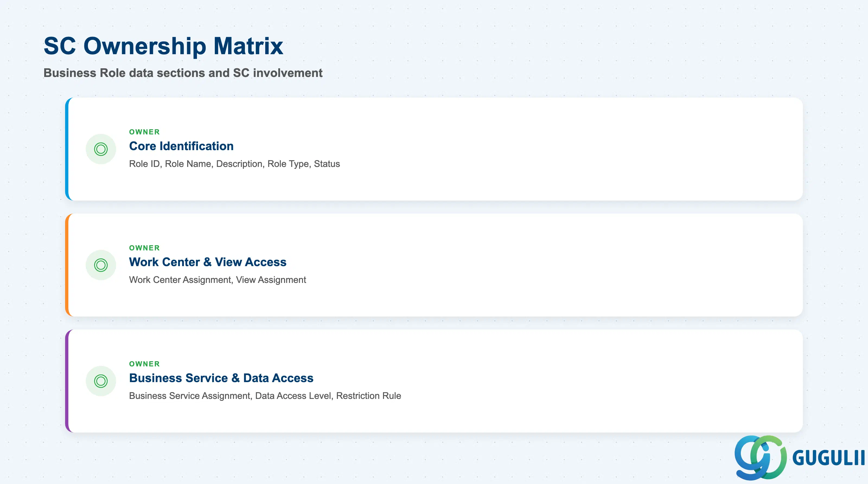This screenshot has height=484, width=868.
Task: Click the OWNER label above Business Service & Data Access
Action: 145,364
